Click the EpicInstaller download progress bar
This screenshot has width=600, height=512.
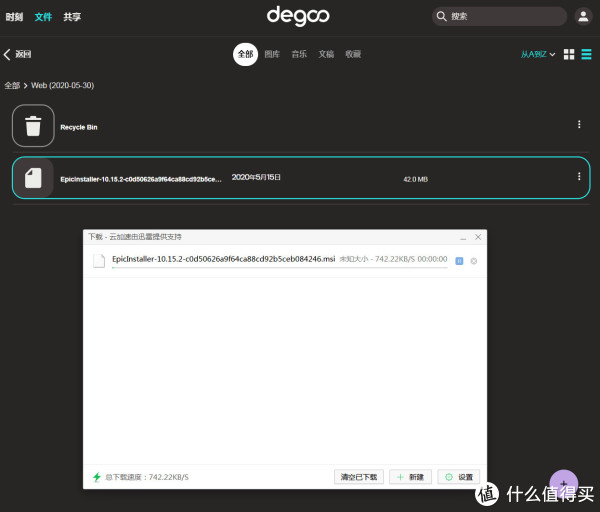280,267
